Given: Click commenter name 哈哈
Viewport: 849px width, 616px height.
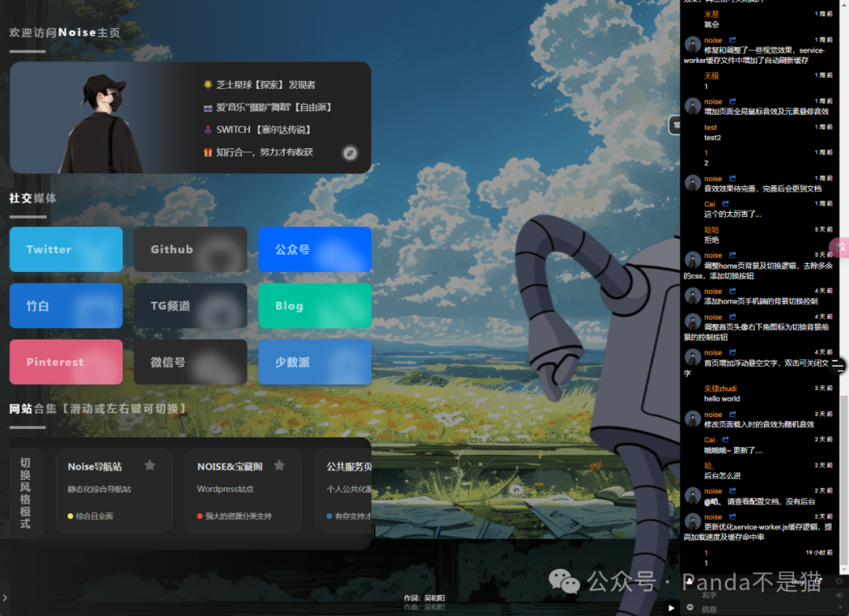Looking at the screenshot, I should (711, 229).
